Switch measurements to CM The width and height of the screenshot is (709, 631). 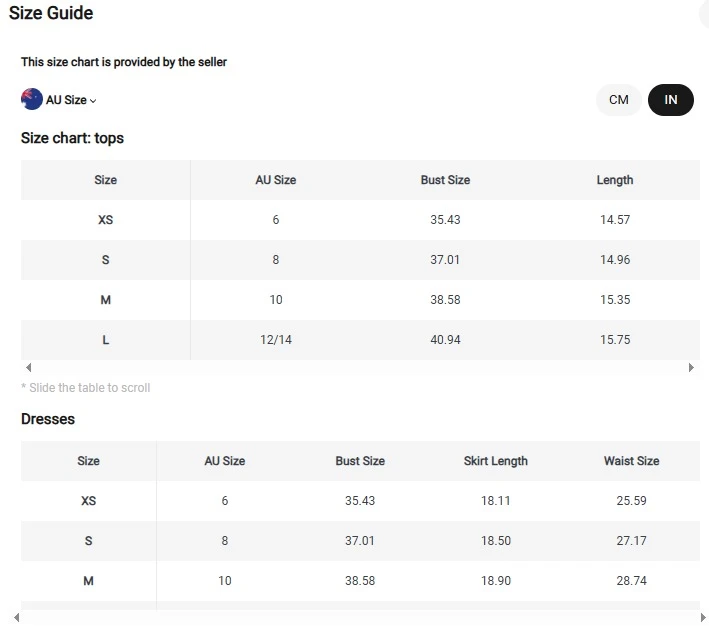pyautogui.click(x=619, y=100)
